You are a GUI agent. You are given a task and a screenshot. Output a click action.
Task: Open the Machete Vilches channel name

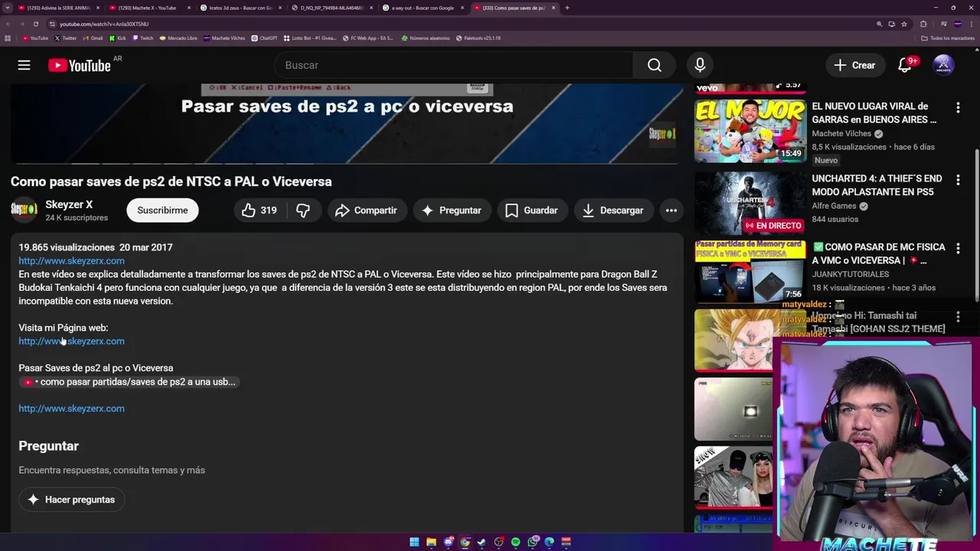click(x=841, y=134)
